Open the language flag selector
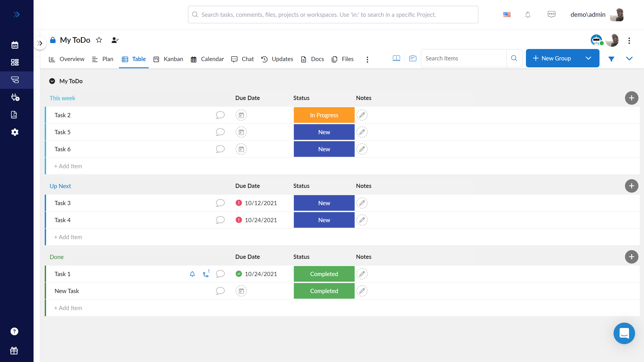 click(x=507, y=15)
